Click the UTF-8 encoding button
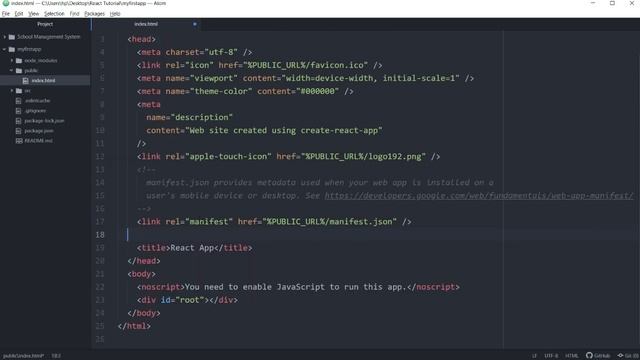This screenshot has height=360, width=640. coord(551,356)
